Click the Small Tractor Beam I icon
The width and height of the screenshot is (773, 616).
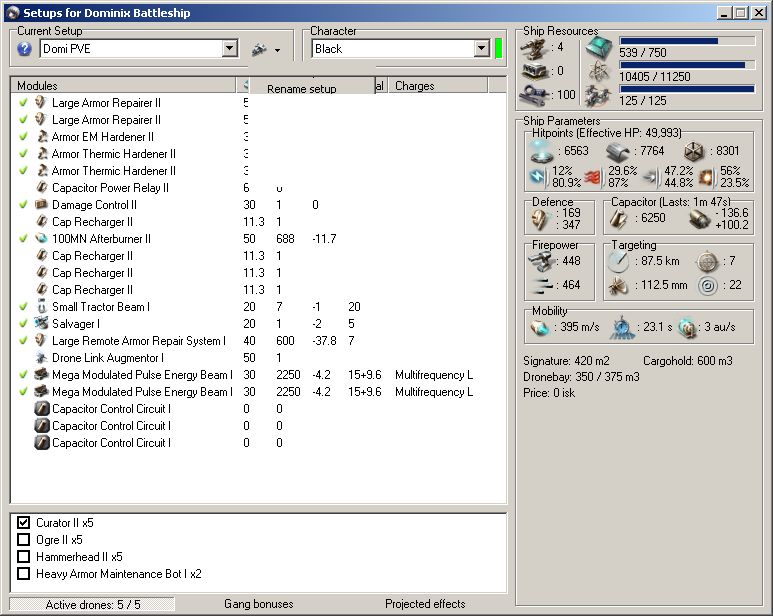pos(42,307)
